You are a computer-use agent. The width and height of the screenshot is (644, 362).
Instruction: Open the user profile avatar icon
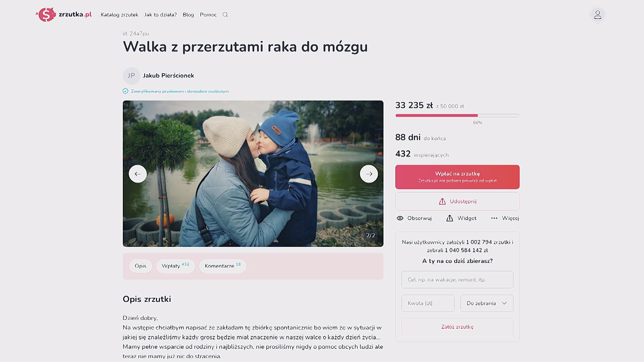pos(597,15)
